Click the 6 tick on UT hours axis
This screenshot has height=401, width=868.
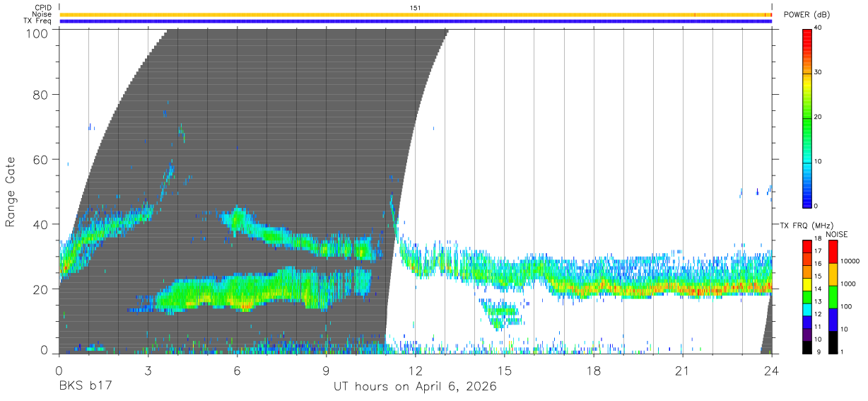click(x=237, y=371)
